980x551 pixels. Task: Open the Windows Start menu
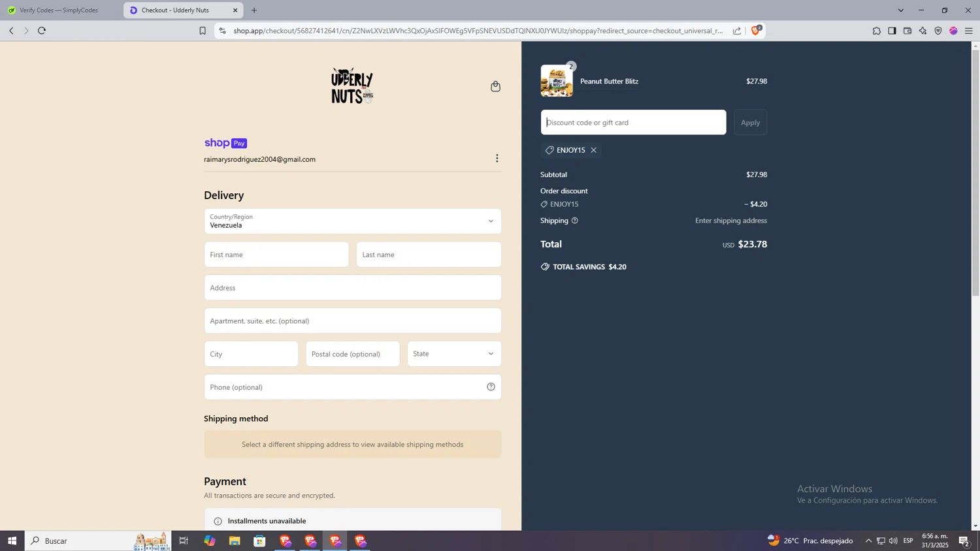pyautogui.click(x=12, y=541)
